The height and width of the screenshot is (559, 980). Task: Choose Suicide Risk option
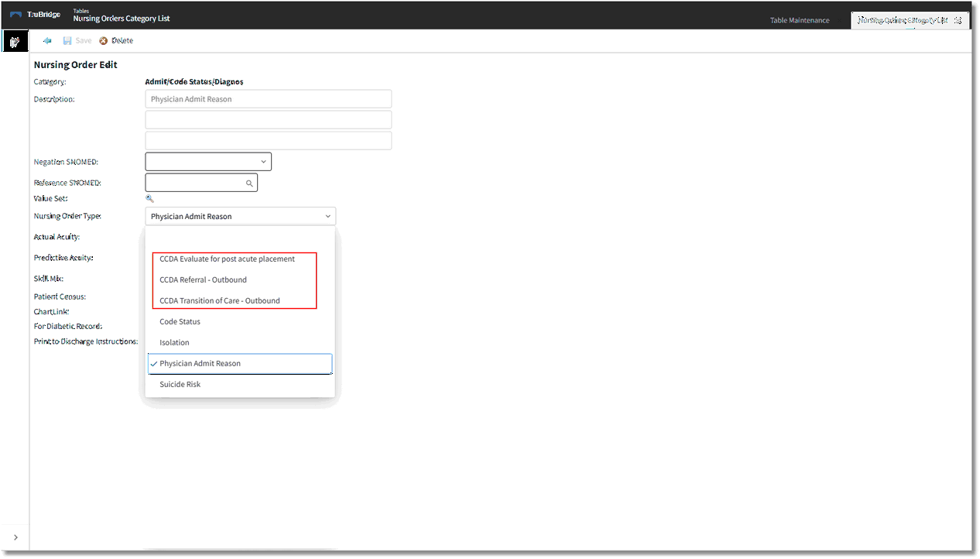tap(240, 384)
